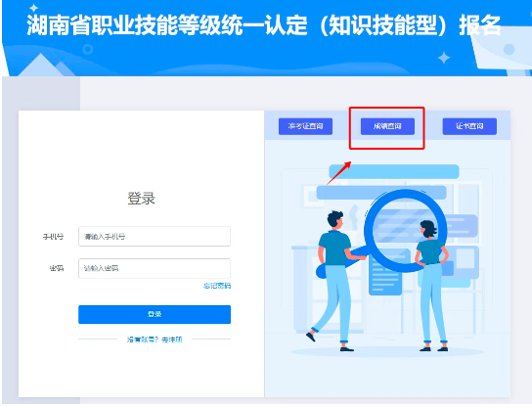The width and height of the screenshot is (532, 407).
Task: Click the red arrow pointing to 成绩查询
Action: click(x=338, y=173)
